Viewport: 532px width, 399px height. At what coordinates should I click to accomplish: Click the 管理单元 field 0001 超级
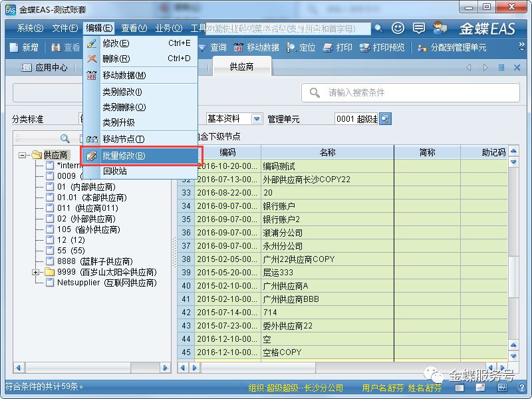click(356, 119)
